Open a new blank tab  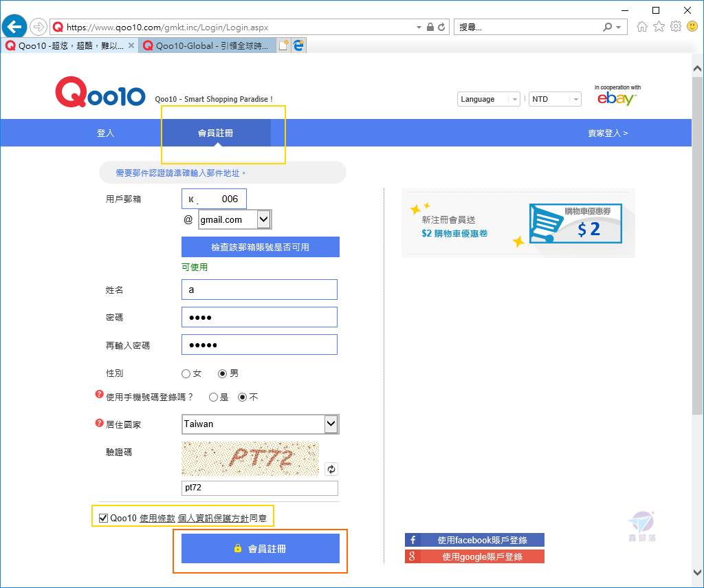283,45
